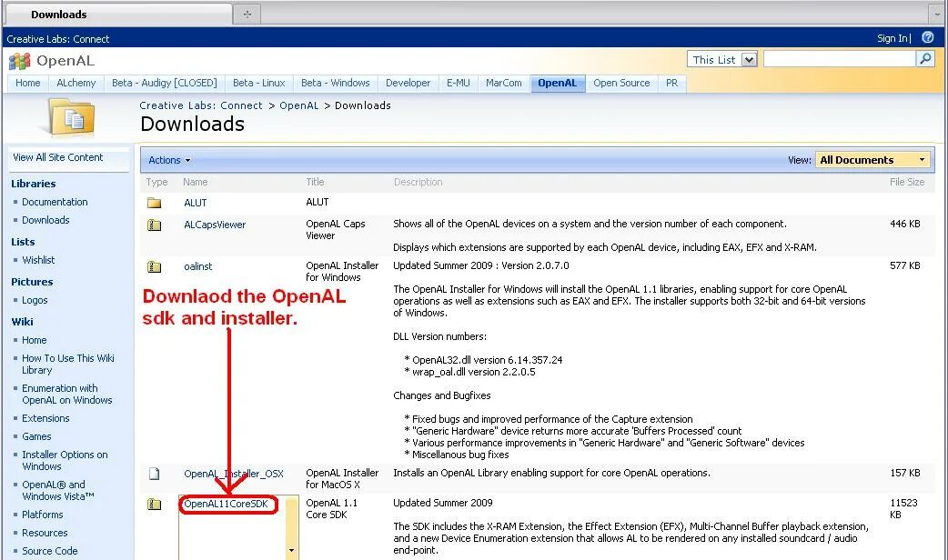
Task: Open the Wiki Home sidebar link
Action: pyautogui.click(x=35, y=340)
